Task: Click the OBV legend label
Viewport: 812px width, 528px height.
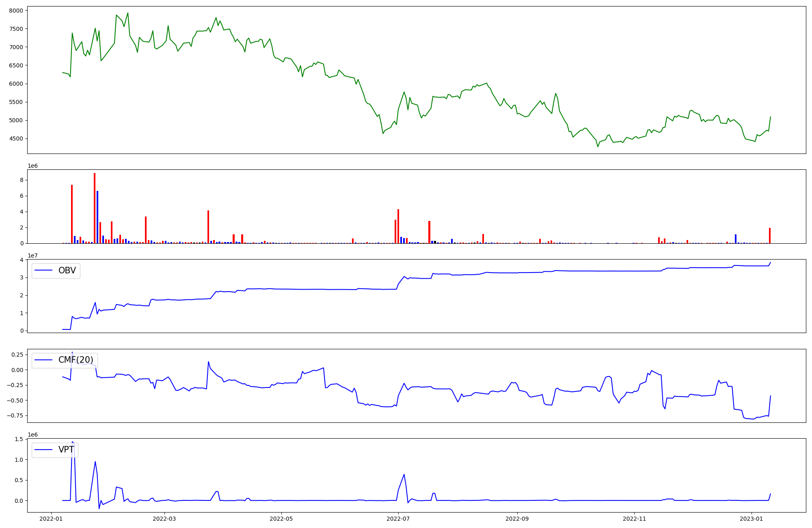Action: coord(67,270)
